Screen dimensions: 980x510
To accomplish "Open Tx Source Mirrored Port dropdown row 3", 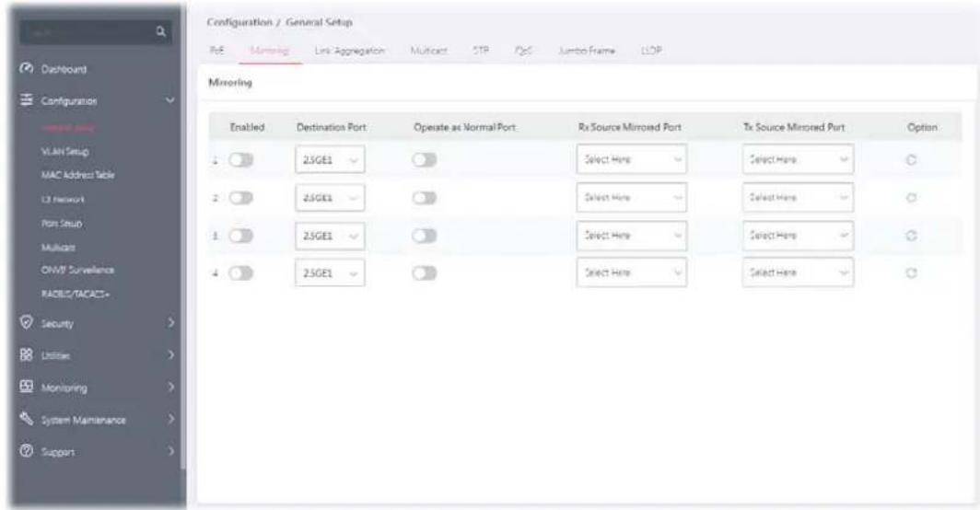I will (x=798, y=236).
